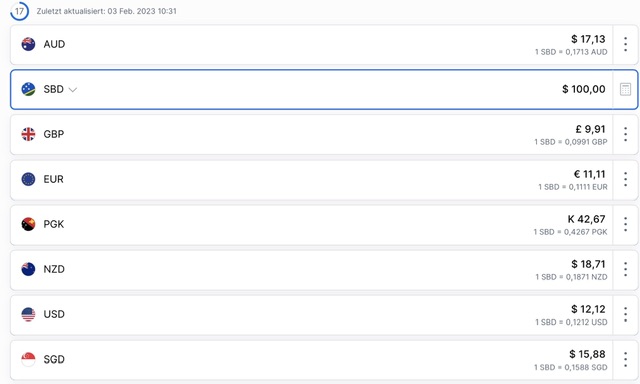This screenshot has width=640, height=384.
Task: Open the three-dot menu for NZD
Action: coord(625,269)
